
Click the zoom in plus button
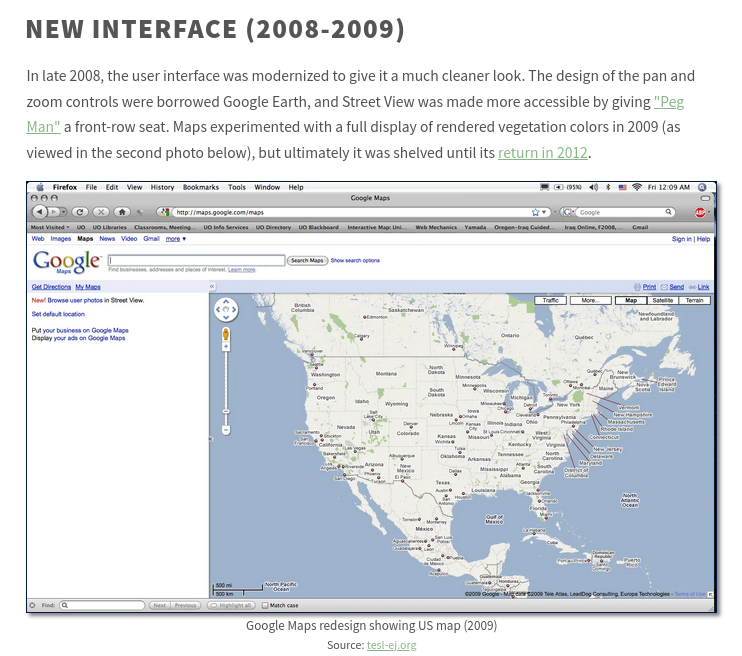226,347
